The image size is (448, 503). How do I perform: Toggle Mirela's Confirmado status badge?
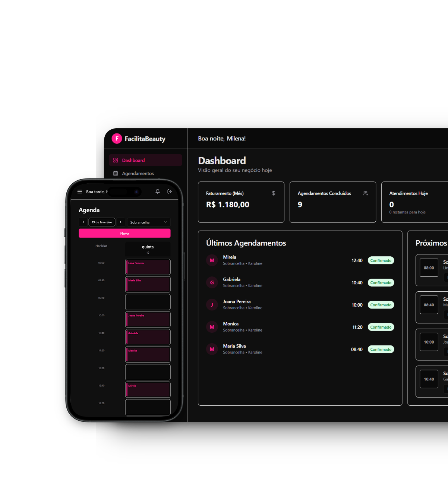click(381, 260)
